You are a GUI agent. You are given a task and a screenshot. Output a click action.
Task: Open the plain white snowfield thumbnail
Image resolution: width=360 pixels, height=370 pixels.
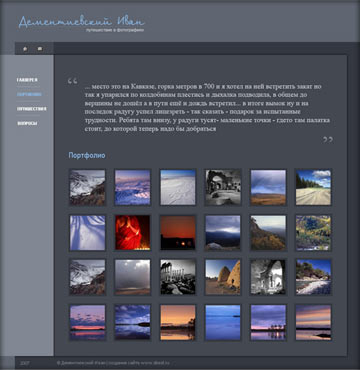pos(178,187)
